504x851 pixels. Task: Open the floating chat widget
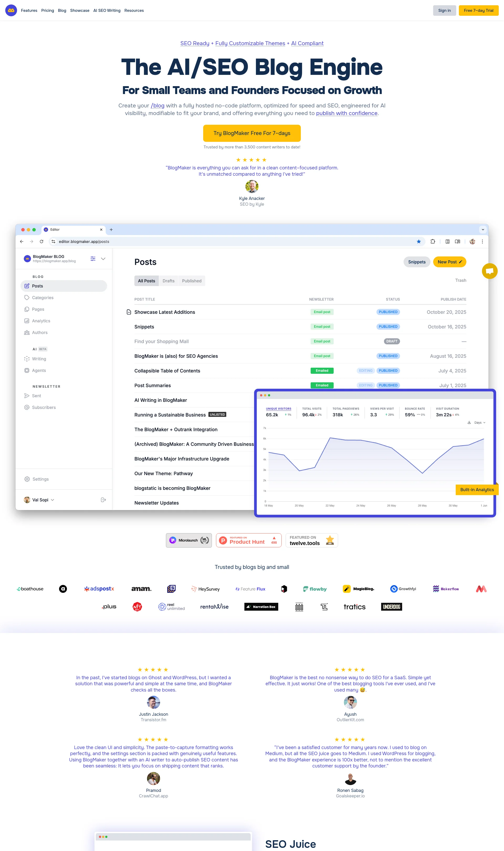pos(489,271)
